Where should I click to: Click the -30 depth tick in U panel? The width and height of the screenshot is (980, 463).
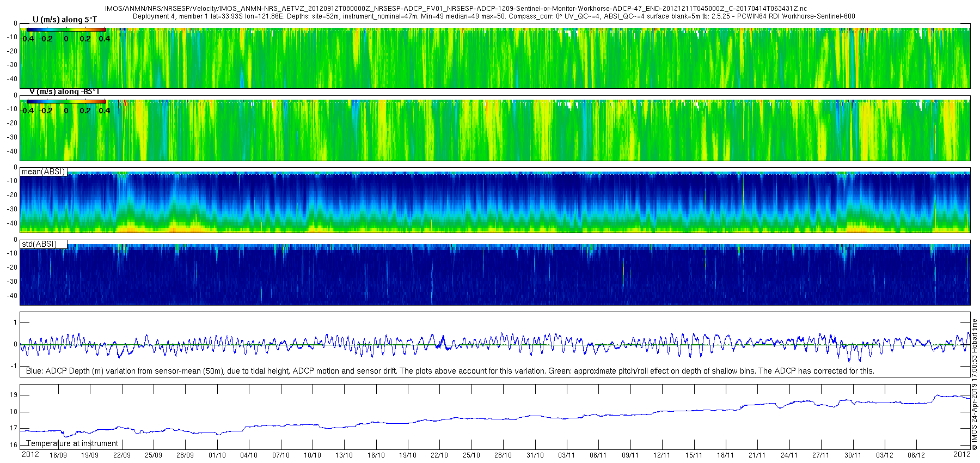click(11, 65)
